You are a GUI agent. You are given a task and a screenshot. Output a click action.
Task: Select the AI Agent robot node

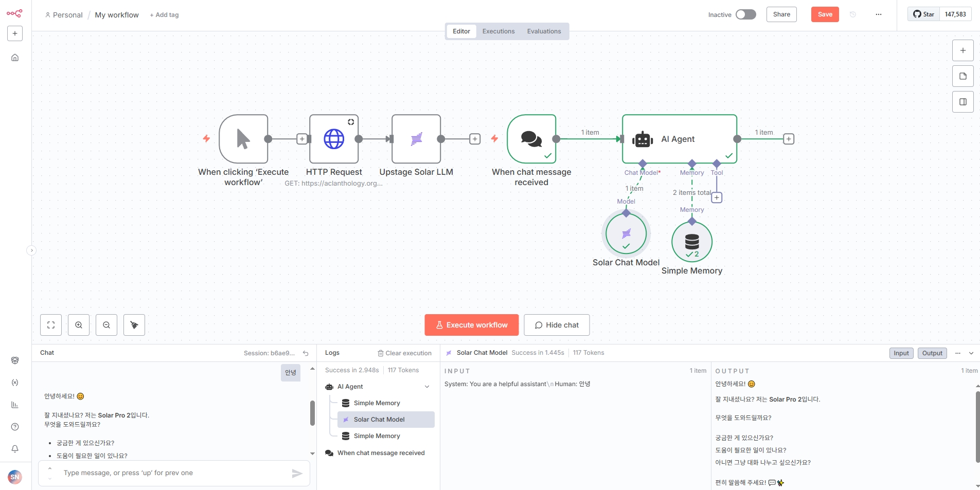click(680, 139)
